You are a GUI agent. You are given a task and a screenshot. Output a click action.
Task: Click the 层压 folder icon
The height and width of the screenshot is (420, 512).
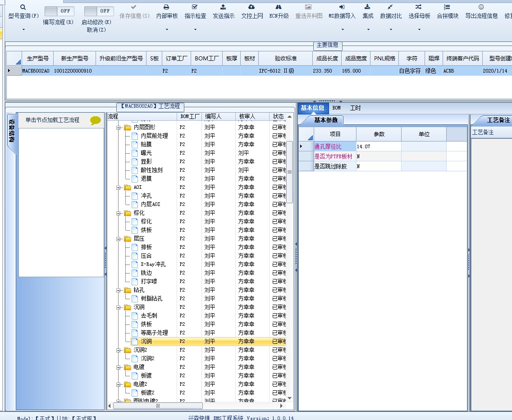tap(128, 239)
